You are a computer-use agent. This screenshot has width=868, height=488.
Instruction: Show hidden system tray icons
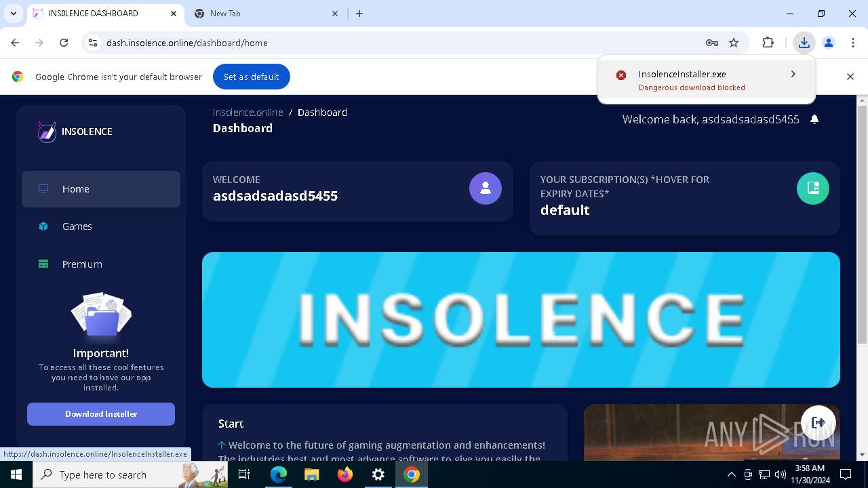click(x=731, y=474)
